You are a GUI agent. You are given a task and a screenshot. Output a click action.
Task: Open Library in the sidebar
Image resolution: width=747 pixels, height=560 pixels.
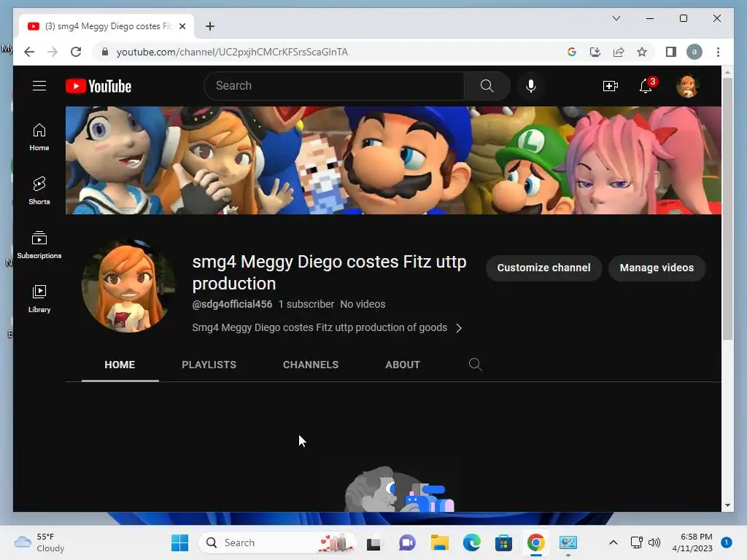pyautogui.click(x=39, y=299)
